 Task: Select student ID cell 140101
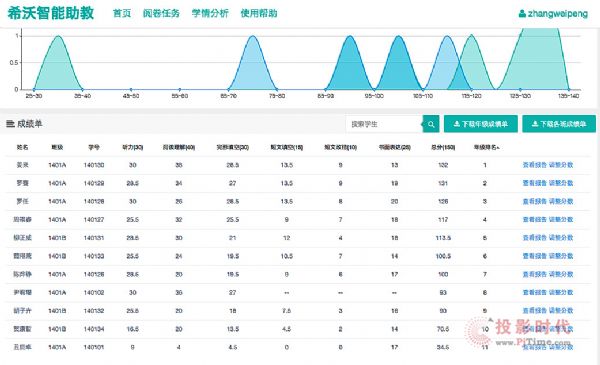(x=94, y=347)
